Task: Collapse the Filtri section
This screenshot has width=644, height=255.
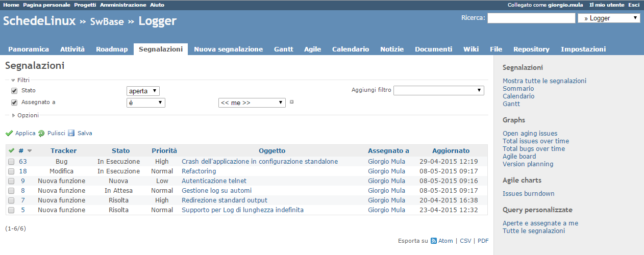Action: pos(20,80)
